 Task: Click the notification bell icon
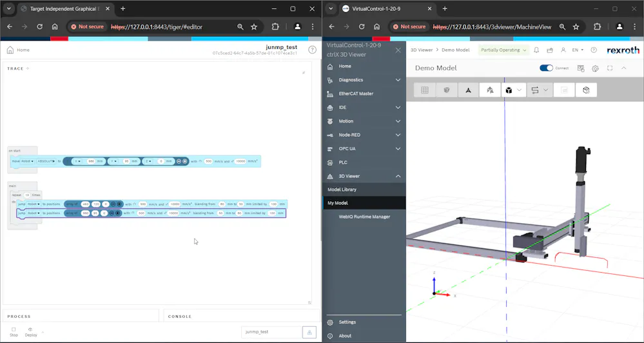pos(536,50)
